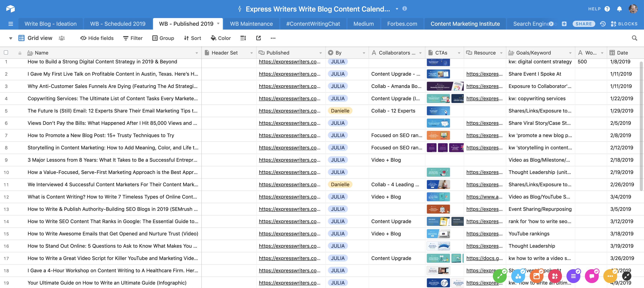Open the pink chat bubble block icon
This screenshot has width=644, height=288.
[592, 276]
